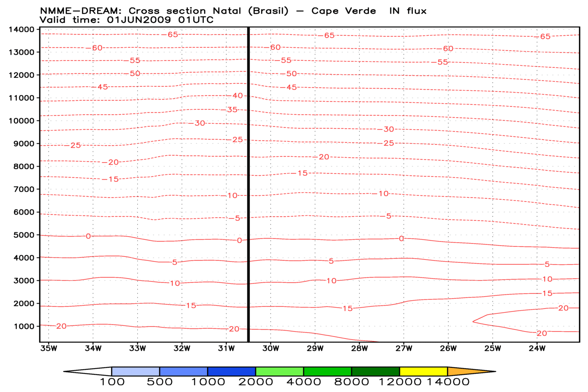Click the "34W" longitude axis label

tap(93, 349)
